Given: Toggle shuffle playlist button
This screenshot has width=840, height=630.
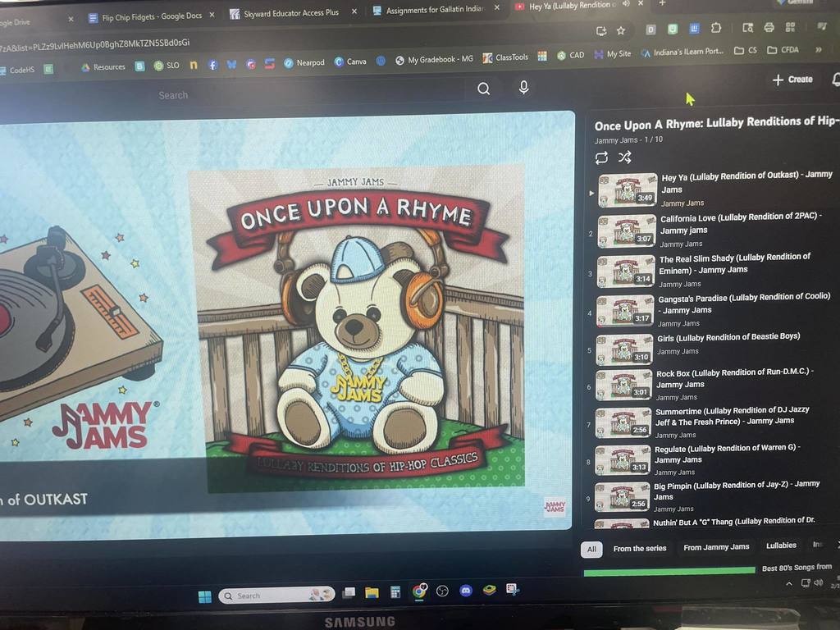Looking at the screenshot, I should coord(625,157).
